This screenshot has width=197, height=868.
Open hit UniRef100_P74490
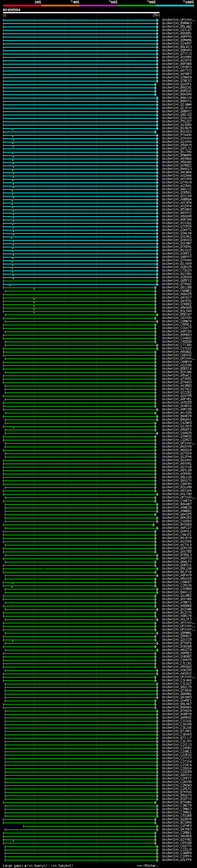pos(177,135)
